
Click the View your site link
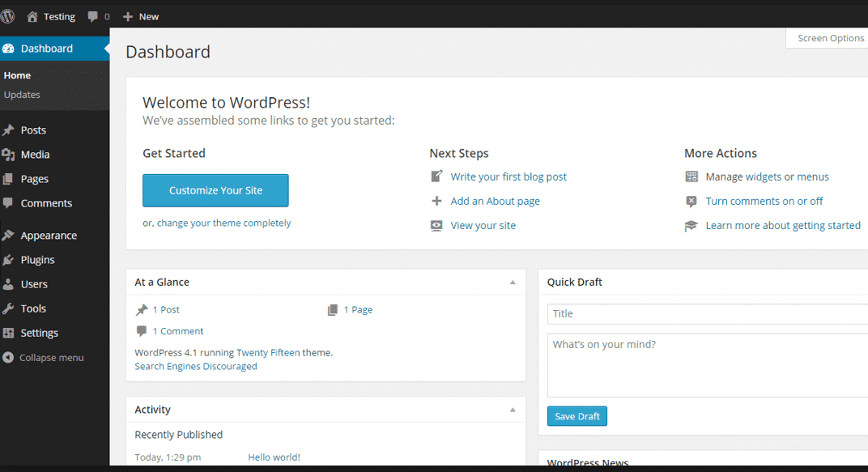[x=483, y=225]
